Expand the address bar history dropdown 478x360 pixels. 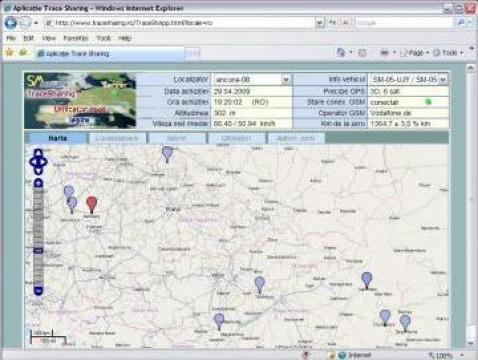(320, 23)
